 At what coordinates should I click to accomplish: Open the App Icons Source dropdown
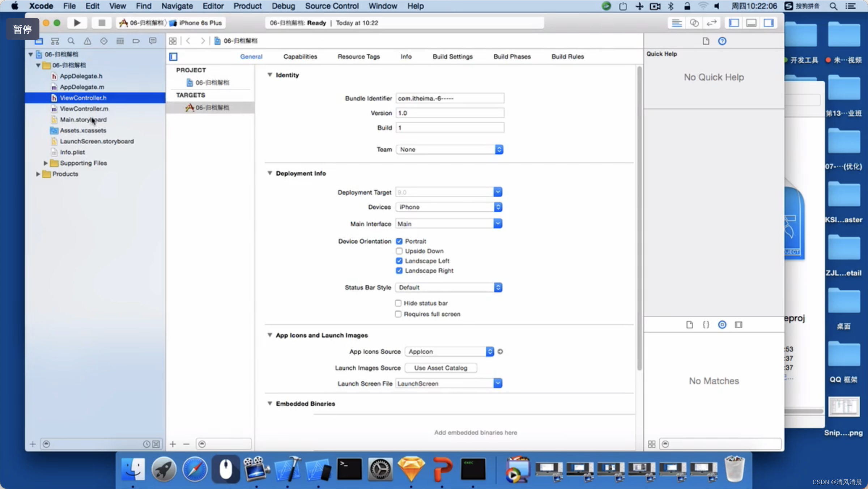(x=449, y=352)
